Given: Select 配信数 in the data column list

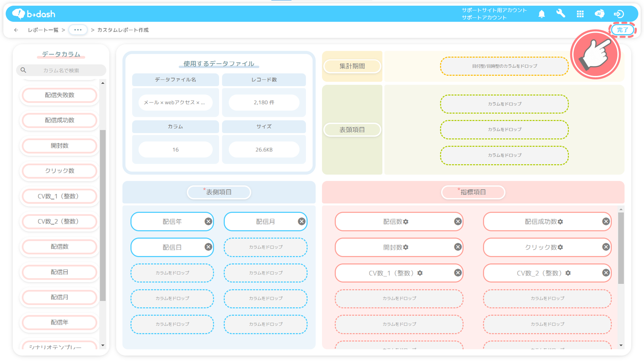Looking at the screenshot, I should pos(60,247).
